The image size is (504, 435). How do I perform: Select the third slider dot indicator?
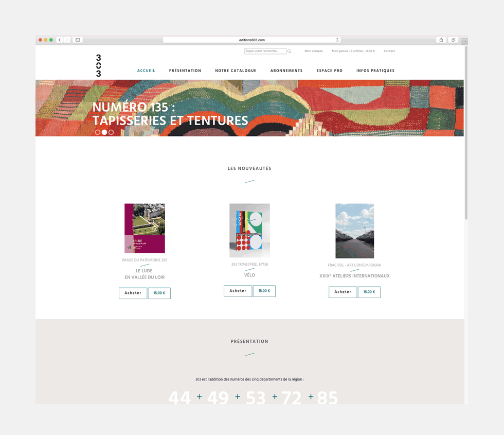coord(111,132)
